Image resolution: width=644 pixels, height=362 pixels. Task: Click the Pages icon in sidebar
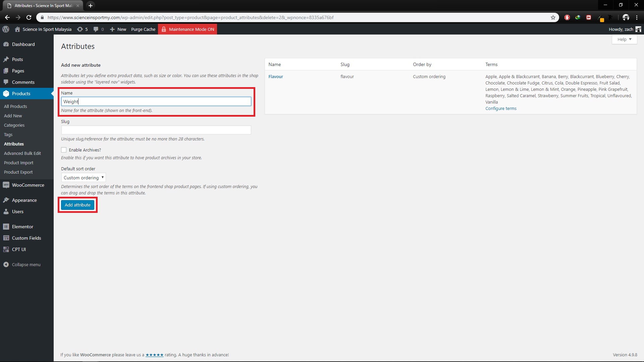tap(6, 71)
